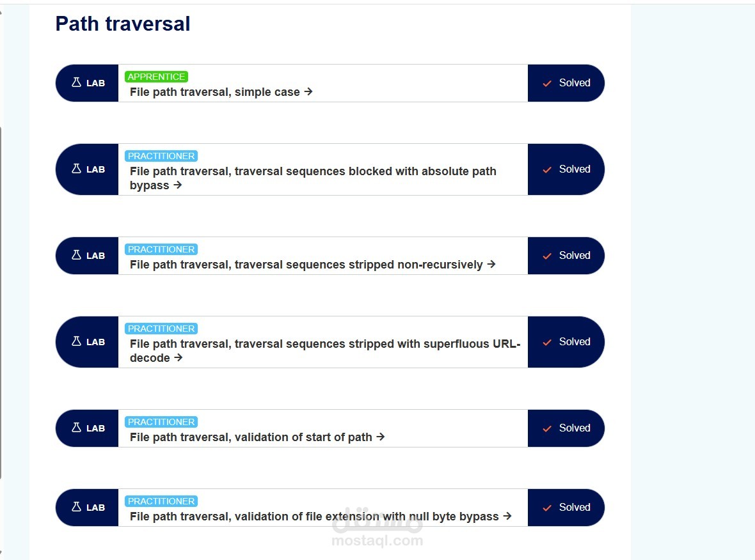
Task: Click the LAB flask icon beside simple case lab
Action: click(76, 82)
